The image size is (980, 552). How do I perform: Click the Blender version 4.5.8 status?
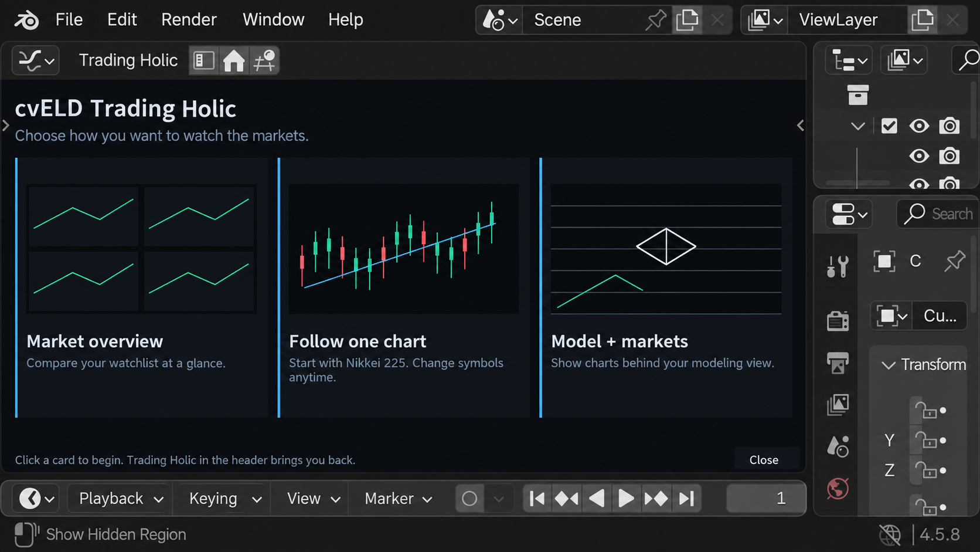tap(940, 534)
